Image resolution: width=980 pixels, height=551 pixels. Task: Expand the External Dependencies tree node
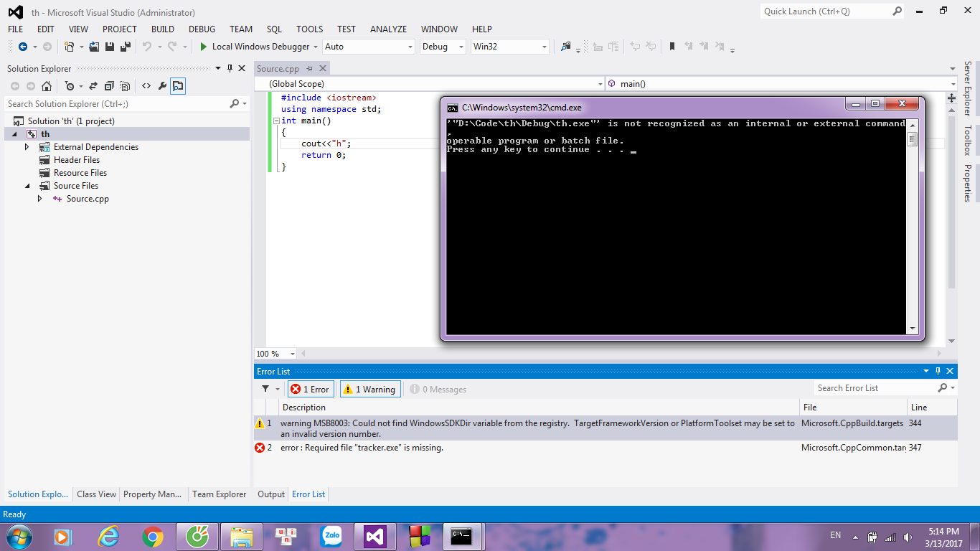pyautogui.click(x=27, y=147)
